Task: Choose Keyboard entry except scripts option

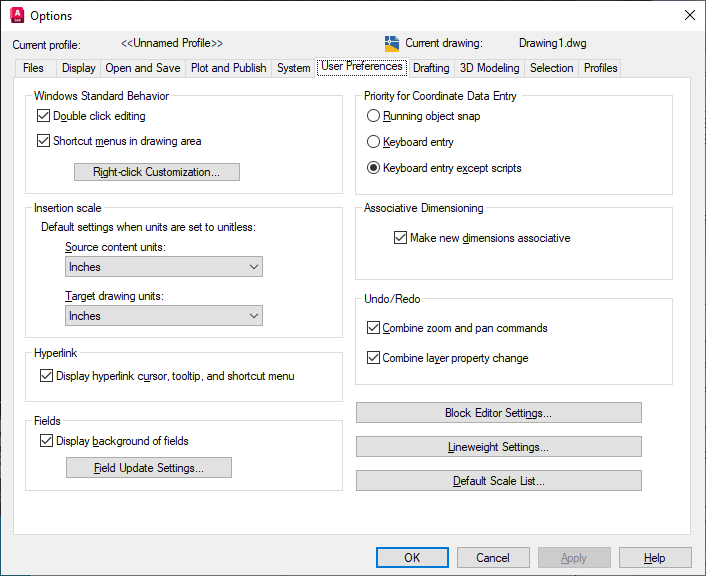Action: point(373,168)
